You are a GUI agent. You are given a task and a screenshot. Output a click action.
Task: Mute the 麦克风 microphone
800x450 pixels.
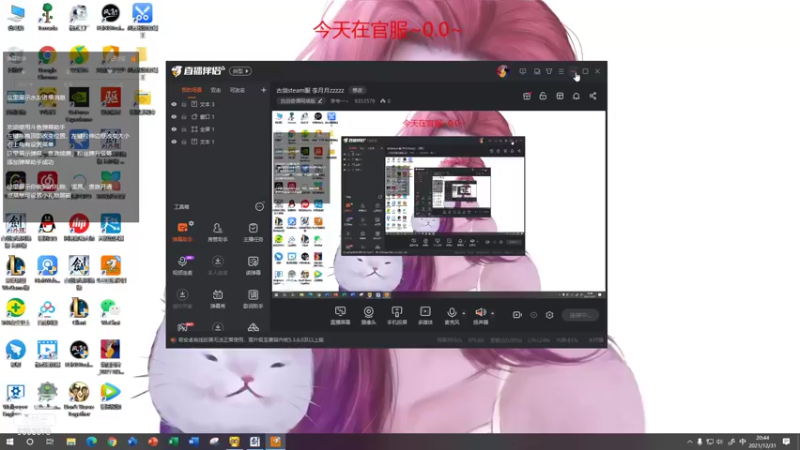[452, 315]
